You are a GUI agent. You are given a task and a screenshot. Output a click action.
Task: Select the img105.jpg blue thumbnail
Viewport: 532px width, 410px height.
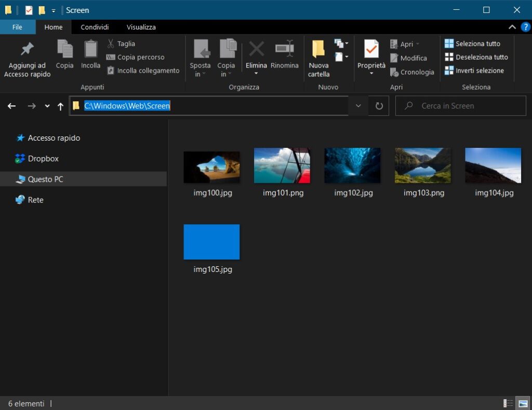[211, 242]
